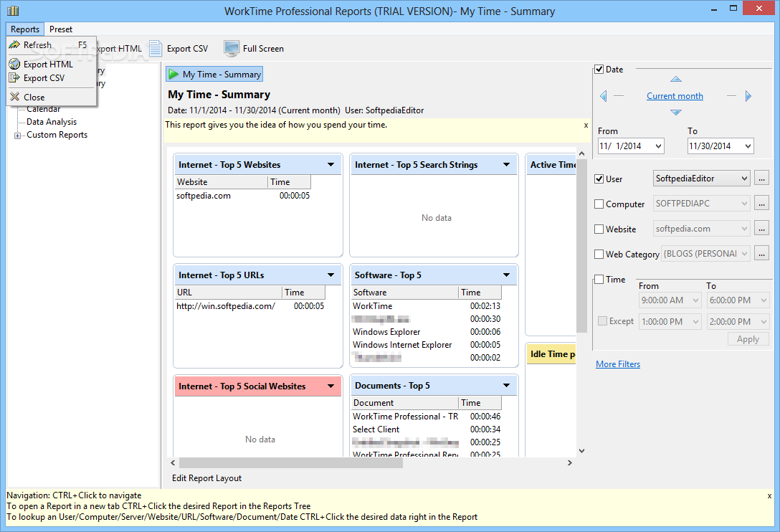Open the Computer SOFTPEDIAPC dropdown

744,203
